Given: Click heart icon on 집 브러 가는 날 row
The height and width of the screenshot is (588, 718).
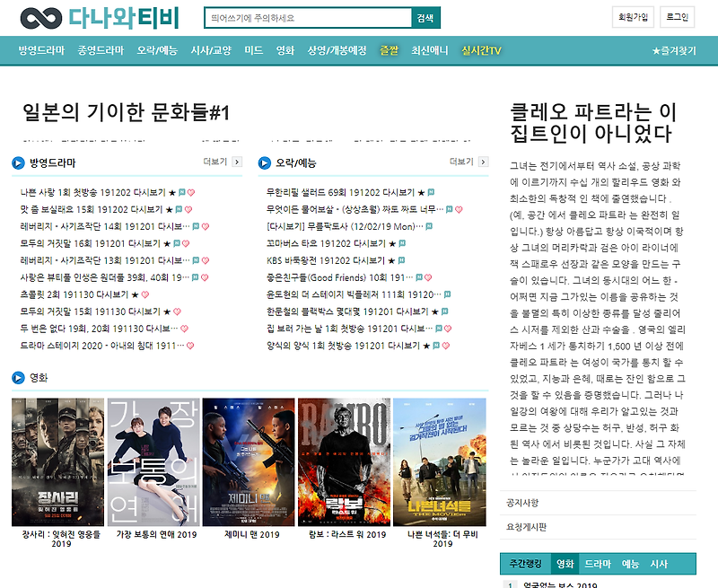Looking at the screenshot, I should tap(448, 329).
